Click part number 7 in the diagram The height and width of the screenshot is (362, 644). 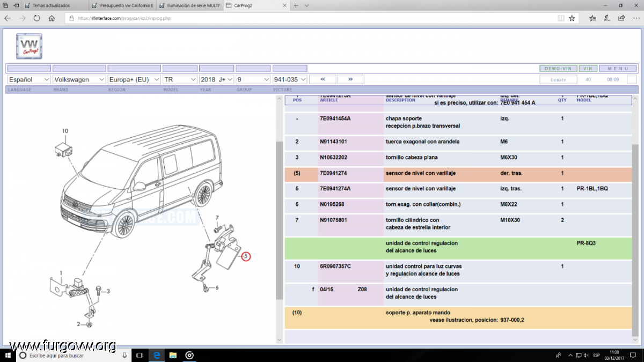(217, 218)
